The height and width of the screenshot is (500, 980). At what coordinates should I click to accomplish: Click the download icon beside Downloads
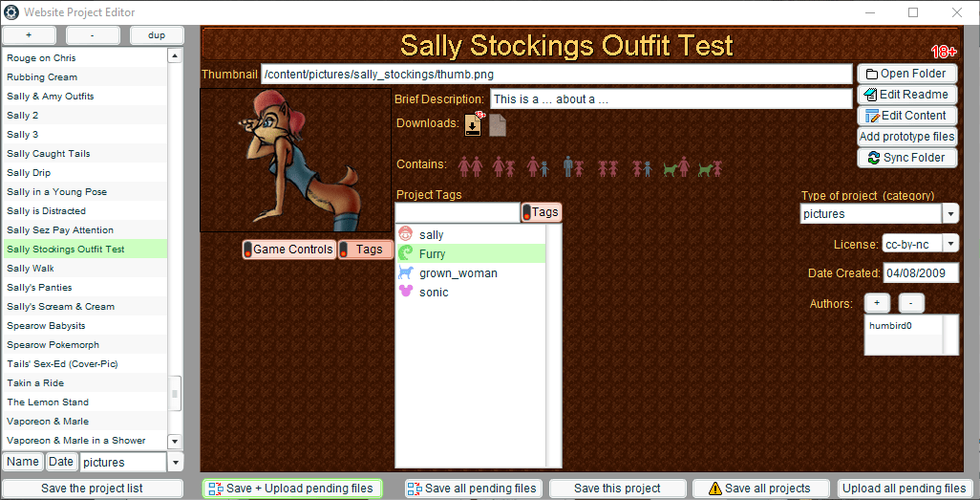[473, 124]
